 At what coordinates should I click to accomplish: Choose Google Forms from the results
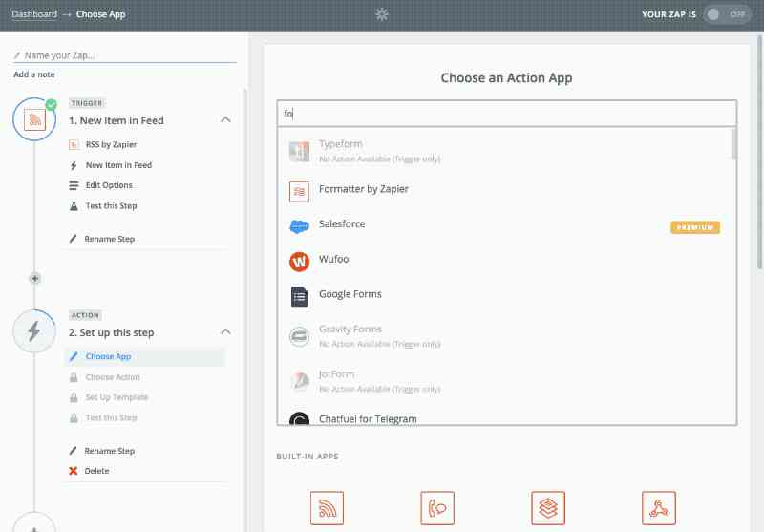tap(507, 296)
